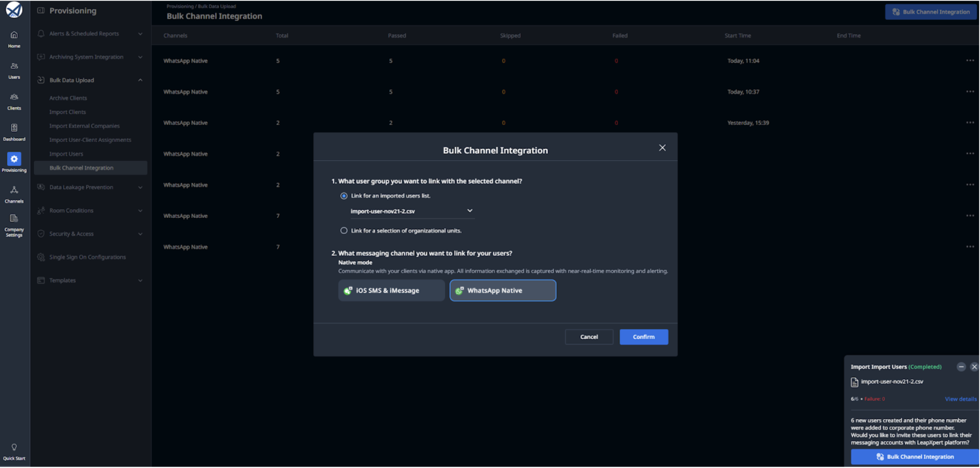980x468 pixels.
Task: Open Import Users menu item
Action: (66, 154)
